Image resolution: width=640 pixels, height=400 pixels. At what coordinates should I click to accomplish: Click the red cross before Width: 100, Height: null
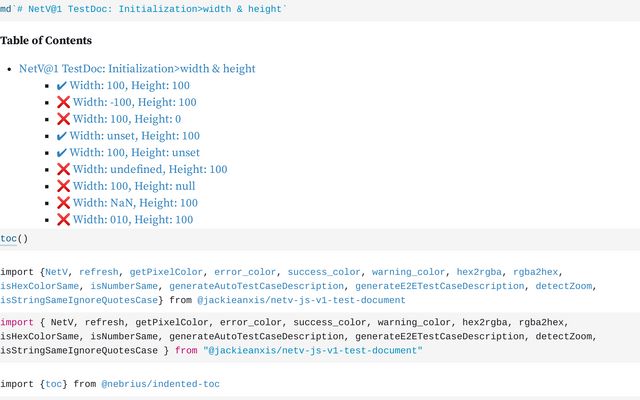click(x=63, y=186)
